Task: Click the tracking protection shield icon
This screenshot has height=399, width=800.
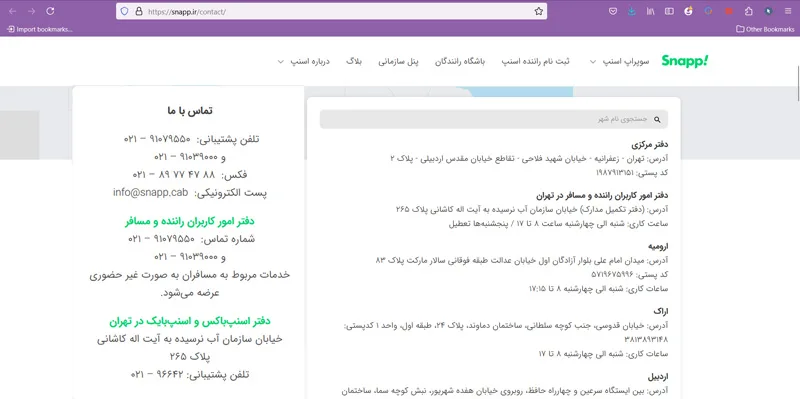Action: point(124,11)
